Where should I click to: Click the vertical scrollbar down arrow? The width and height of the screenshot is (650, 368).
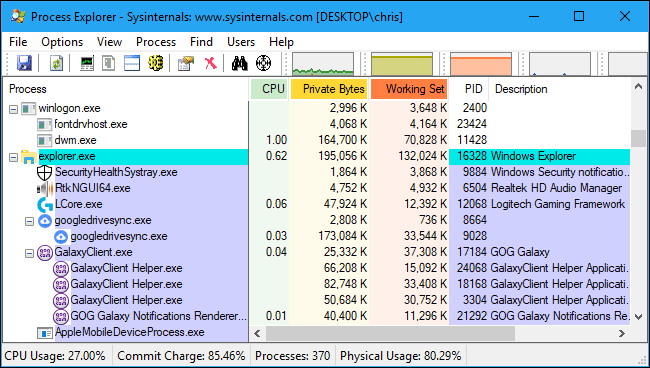pos(638,317)
